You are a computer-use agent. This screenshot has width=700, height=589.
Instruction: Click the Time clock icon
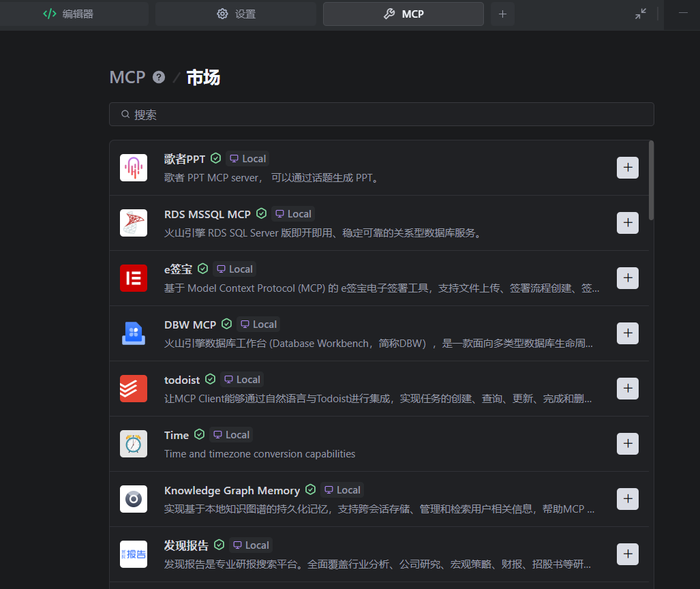tap(134, 444)
